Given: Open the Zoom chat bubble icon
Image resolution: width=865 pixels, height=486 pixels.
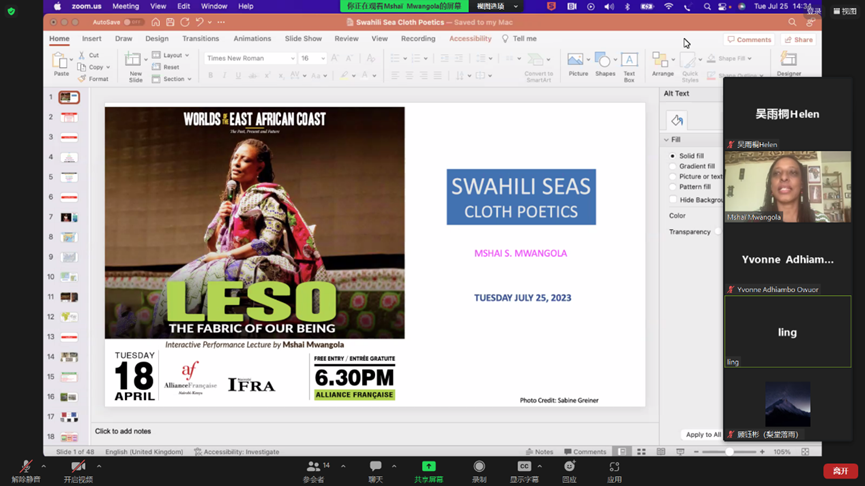Looking at the screenshot, I should pyautogui.click(x=375, y=467).
